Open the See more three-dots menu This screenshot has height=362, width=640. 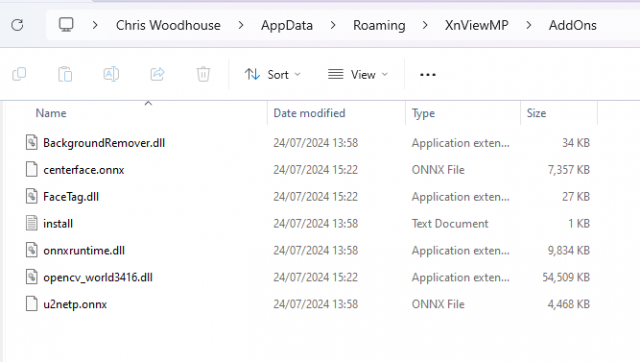point(427,75)
